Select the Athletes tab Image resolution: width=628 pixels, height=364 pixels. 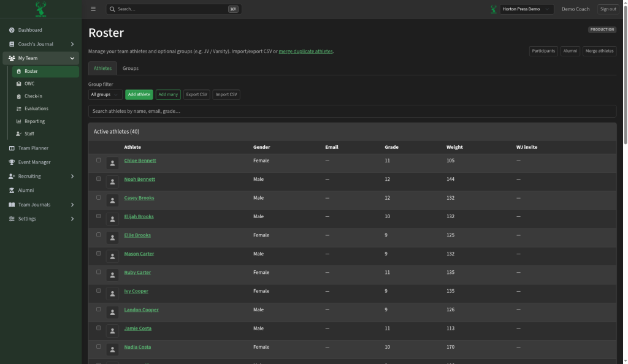[102, 69]
